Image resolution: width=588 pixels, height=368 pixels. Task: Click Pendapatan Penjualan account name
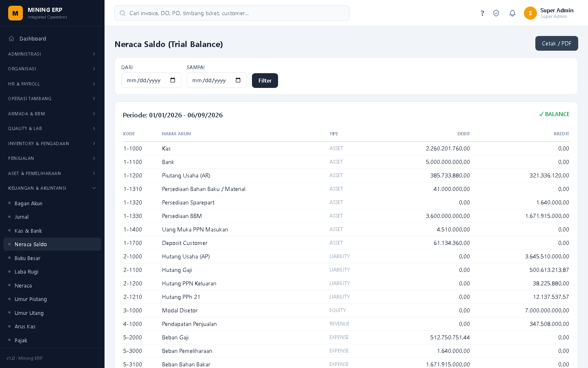pyautogui.click(x=189, y=324)
